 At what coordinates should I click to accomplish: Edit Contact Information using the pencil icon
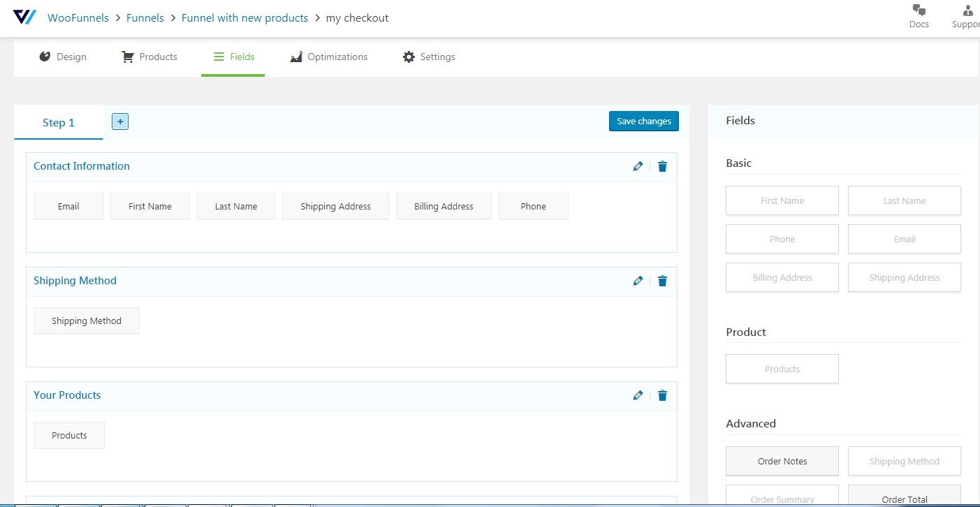(638, 166)
